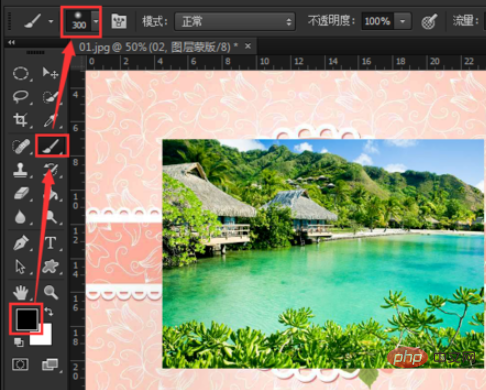Image resolution: width=486 pixels, height=390 pixels.
Task: Select the Brush tool in the toolbox
Action: (x=52, y=146)
